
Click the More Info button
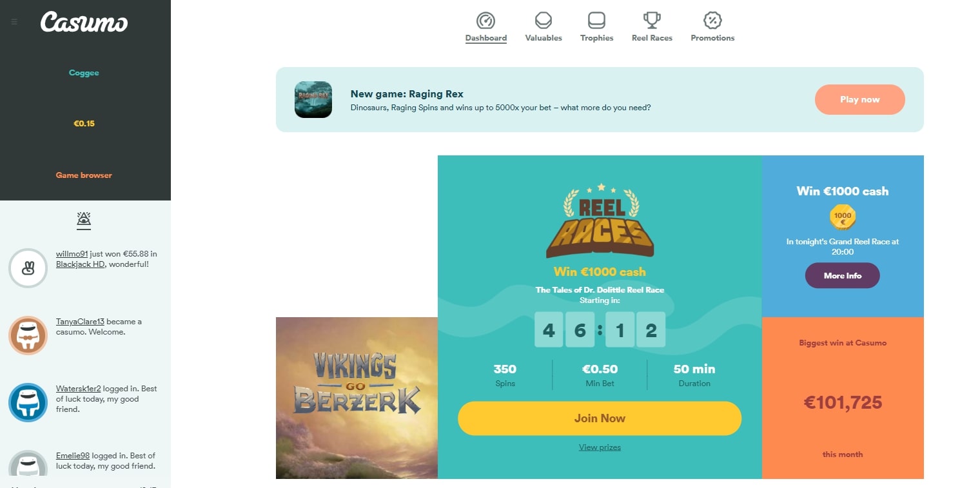[x=843, y=275]
